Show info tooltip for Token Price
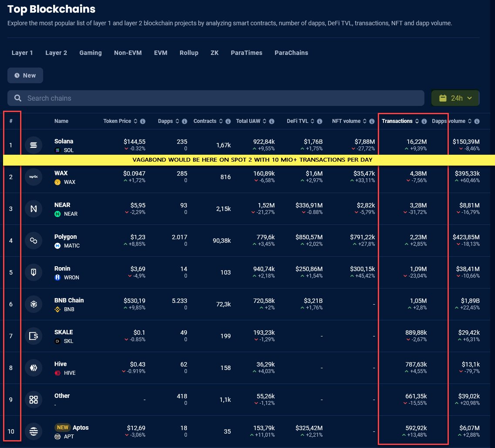 point(142,121)
